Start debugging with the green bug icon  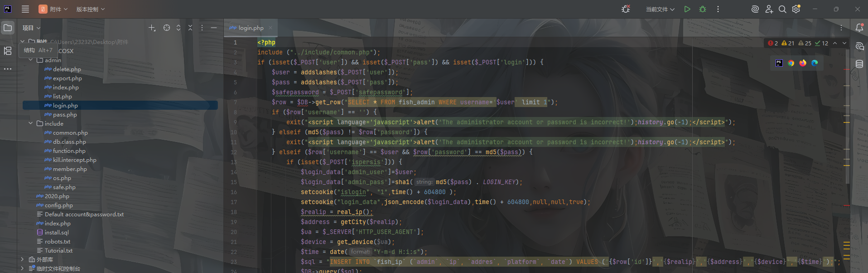coord(703,9)
